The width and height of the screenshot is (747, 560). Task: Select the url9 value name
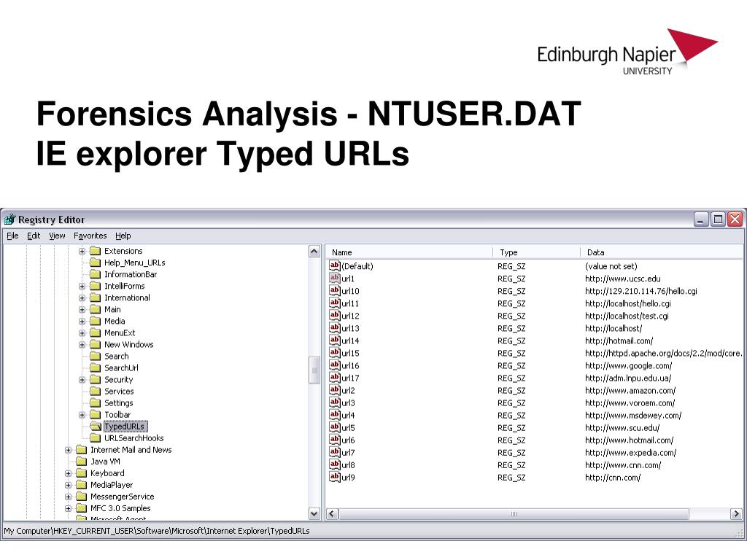[348, 477]
